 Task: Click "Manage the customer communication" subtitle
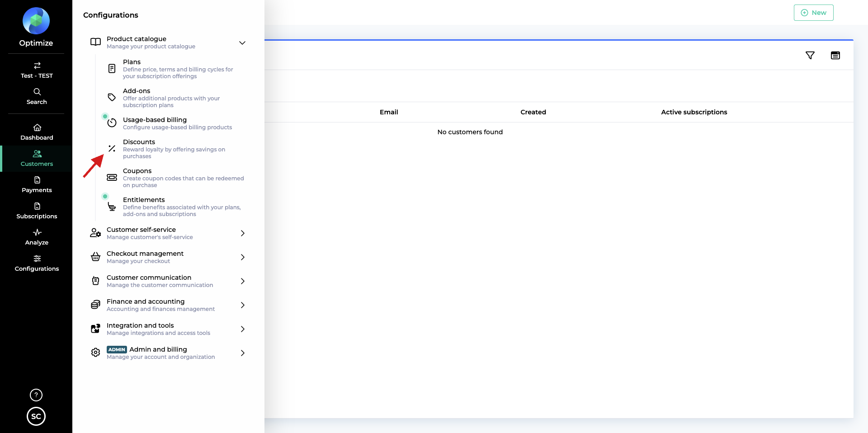click(160, 285)
